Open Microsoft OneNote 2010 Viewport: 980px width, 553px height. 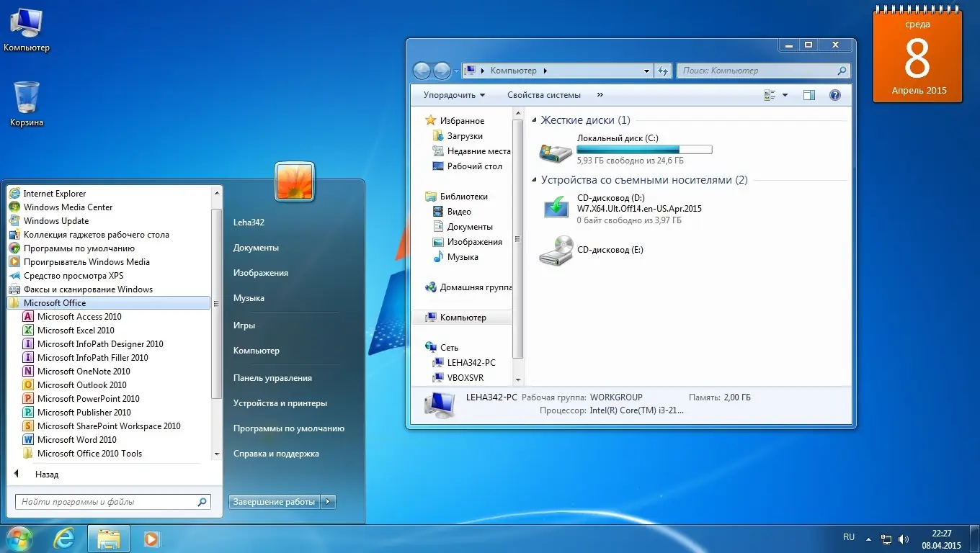point(79,371)
